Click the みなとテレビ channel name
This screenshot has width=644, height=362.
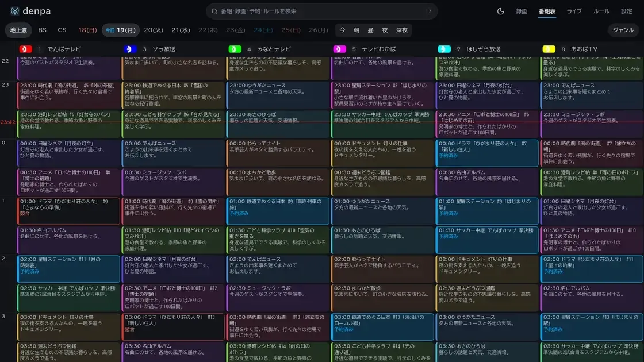coord(274,49)
